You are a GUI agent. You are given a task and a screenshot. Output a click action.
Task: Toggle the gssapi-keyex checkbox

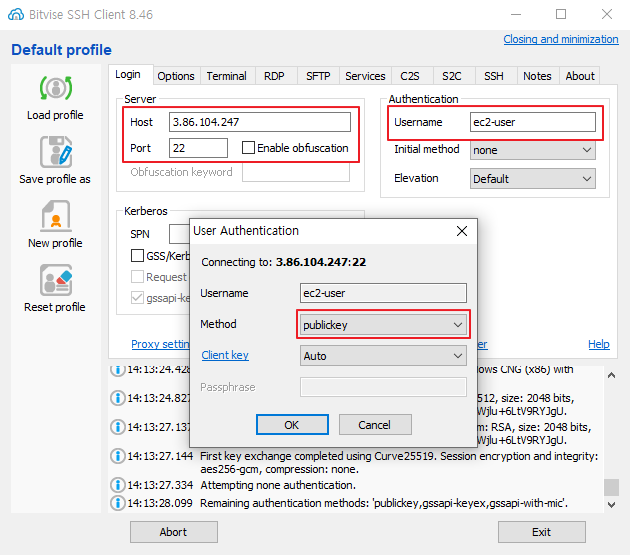[x=137, y=297]
